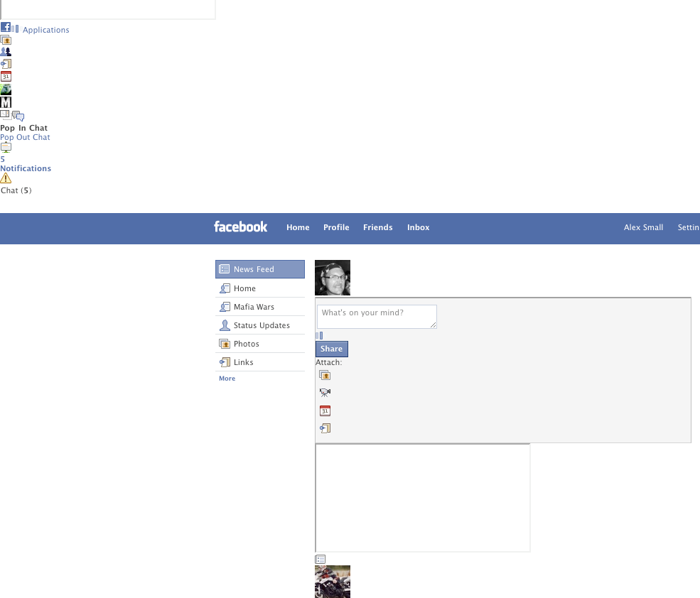
Task: Select the Status Updates filter
Action: [260, 325]
